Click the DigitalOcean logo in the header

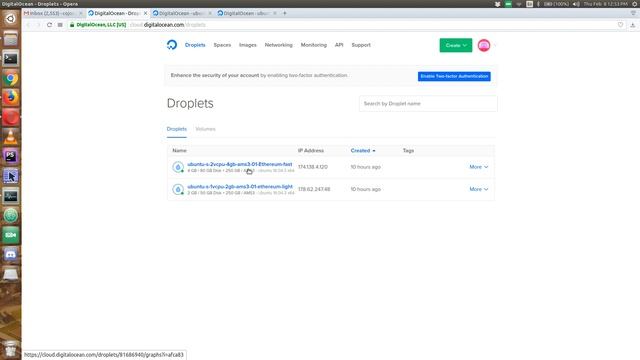[x=172, y=45]
